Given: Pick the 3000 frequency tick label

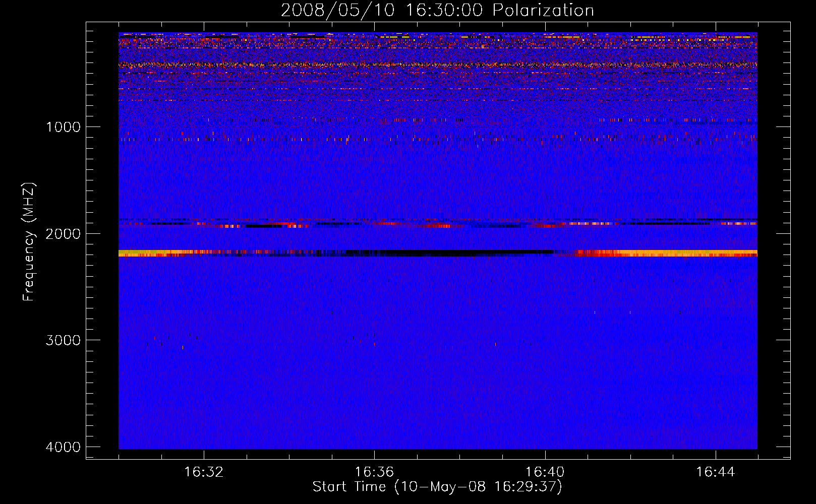Looking at the screenshot, I should click(63, 340).
